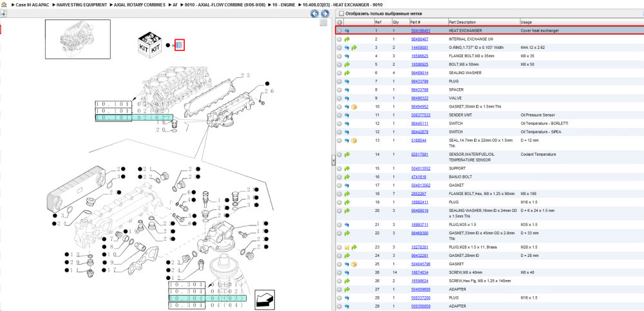
Task: Click the KIT box icon in the diagram
Action: point(150,44)
